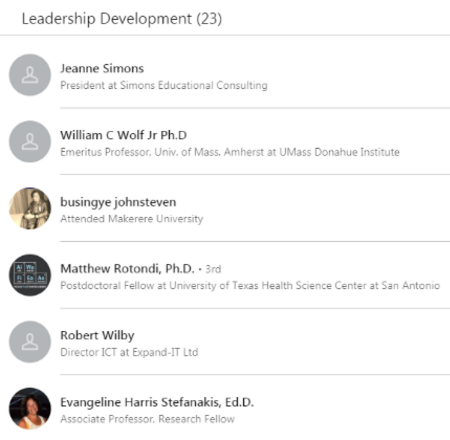This screenshot has width=450, height=440.
Task: Select the busingye johnsteven name link
Action: 118,202
